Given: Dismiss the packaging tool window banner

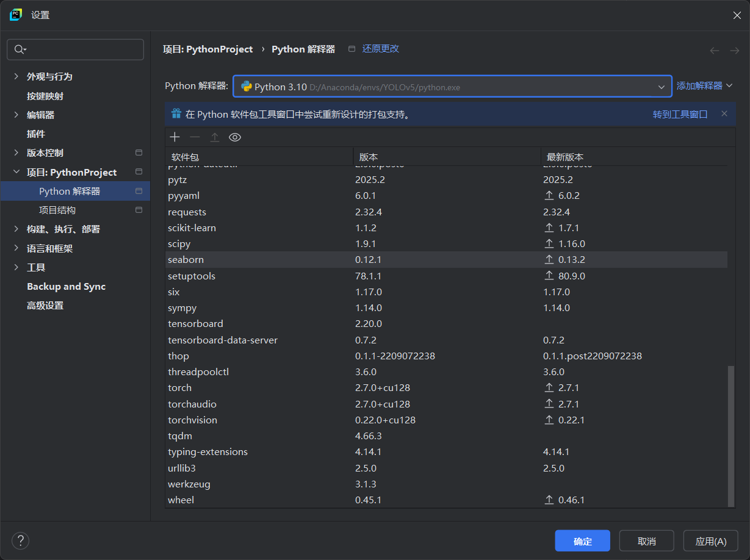Looking at the screenshot, I should pos(724,113).
